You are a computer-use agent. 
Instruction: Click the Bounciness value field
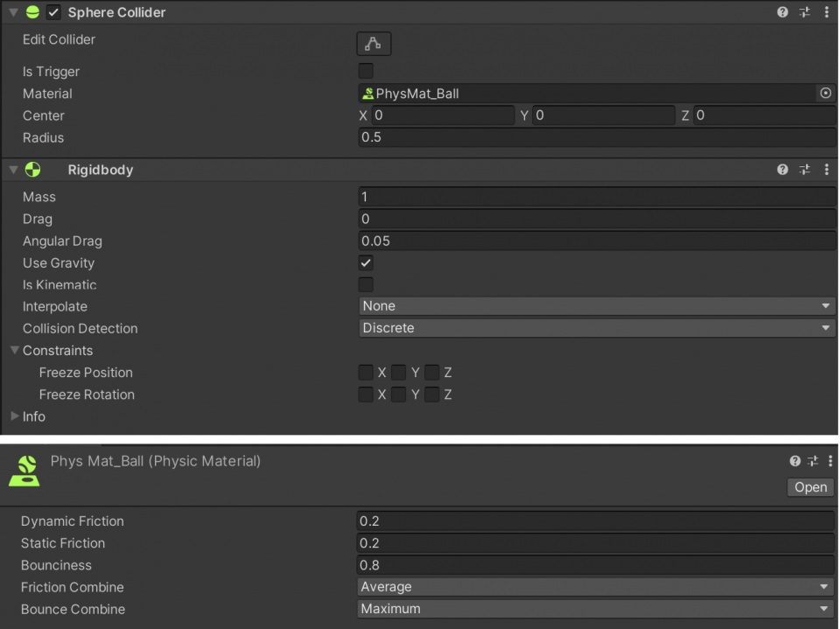(x=596, y=565)
